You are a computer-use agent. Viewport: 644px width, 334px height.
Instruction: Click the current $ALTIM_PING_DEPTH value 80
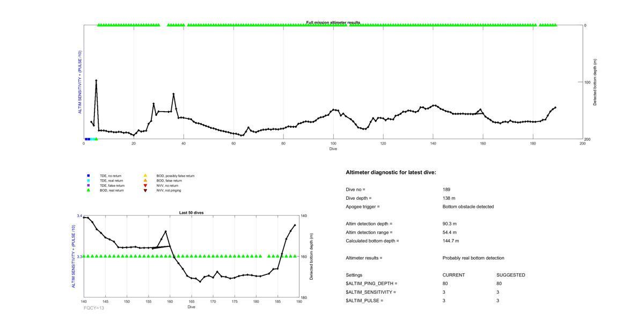(x=445, y=284)
